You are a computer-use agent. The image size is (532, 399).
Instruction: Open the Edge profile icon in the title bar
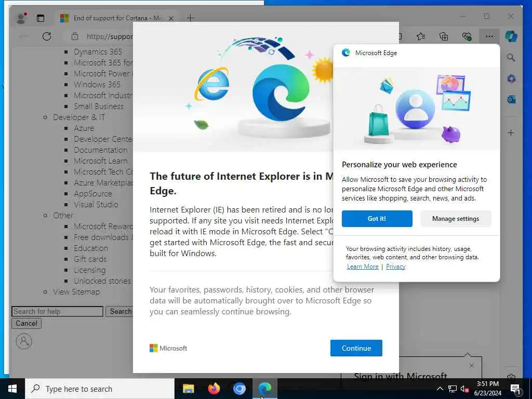(x=22, y=18)
